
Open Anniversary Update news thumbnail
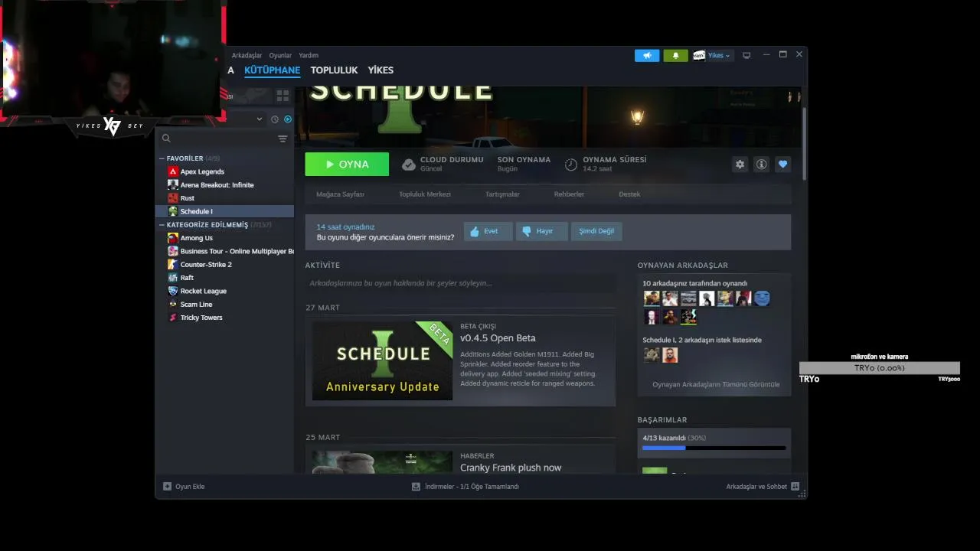(382, 360)
